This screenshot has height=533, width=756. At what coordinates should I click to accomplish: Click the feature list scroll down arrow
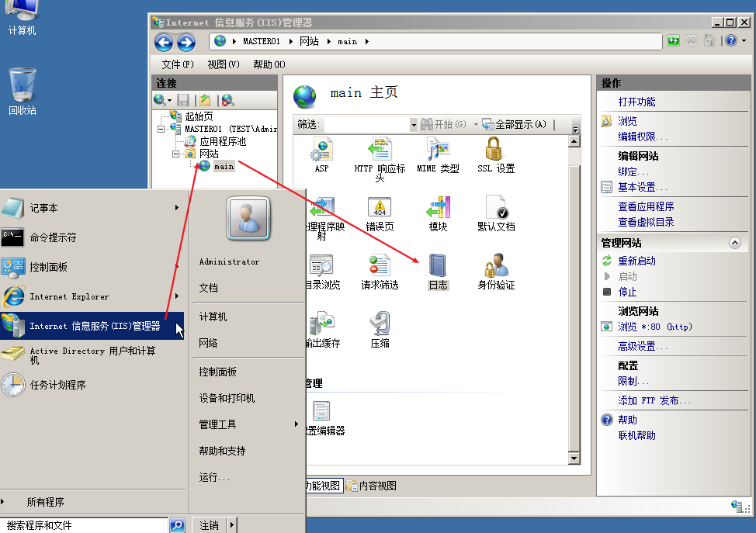point(574,458)
